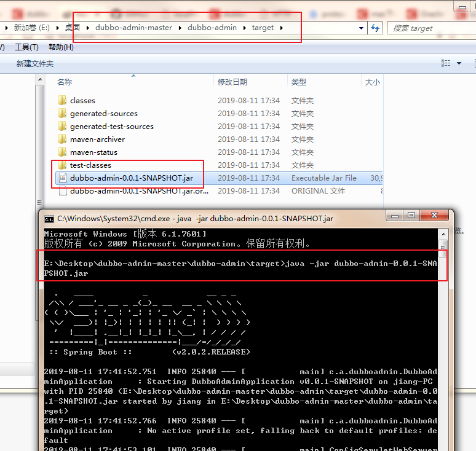The image size is (476, 451).
Task: Click the 搜索 target search field
Action: click(x=431, y=28)
